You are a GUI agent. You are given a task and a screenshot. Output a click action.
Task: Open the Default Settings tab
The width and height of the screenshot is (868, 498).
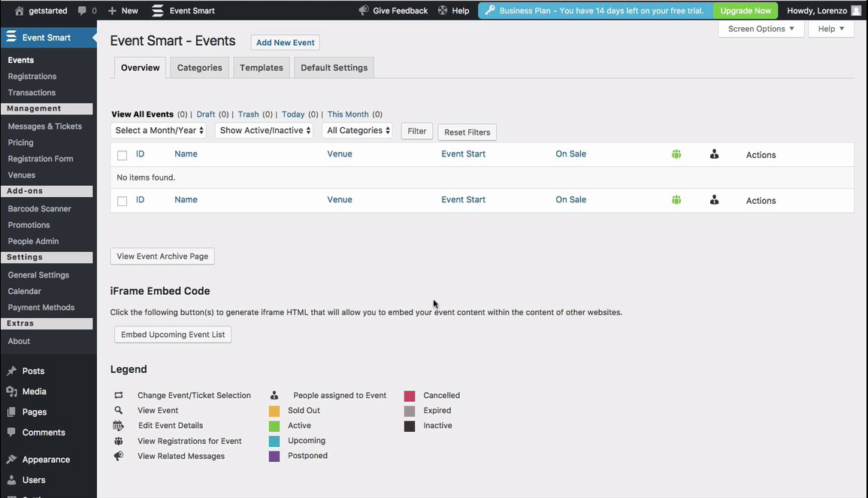(x=334, y=68)
